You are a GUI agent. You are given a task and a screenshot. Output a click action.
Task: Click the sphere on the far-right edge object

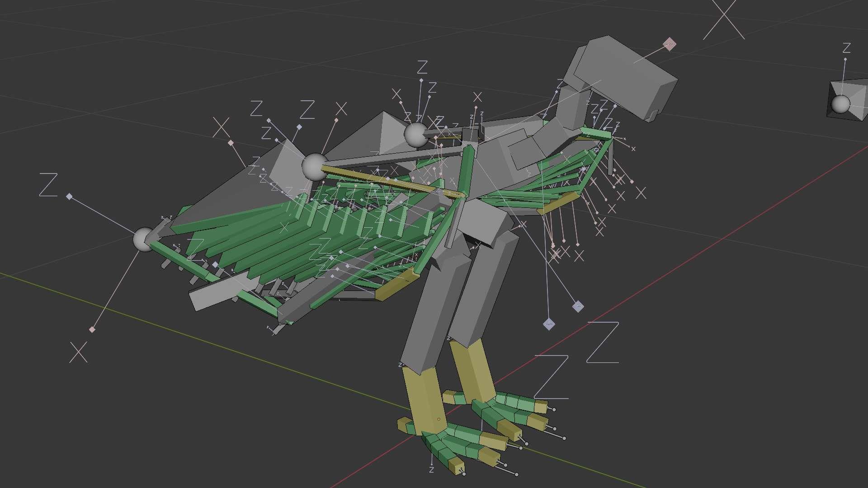(841, 104)
